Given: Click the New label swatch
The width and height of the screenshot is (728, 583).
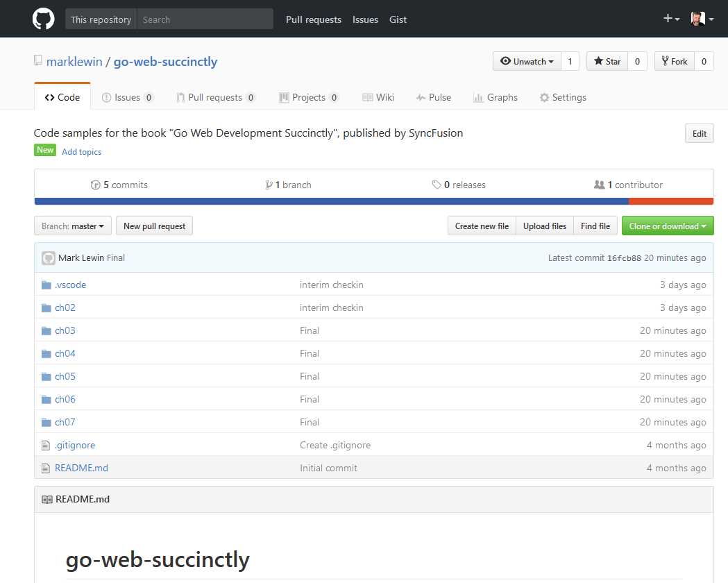Looking at the screenshot, I should [x=44, y=149].
